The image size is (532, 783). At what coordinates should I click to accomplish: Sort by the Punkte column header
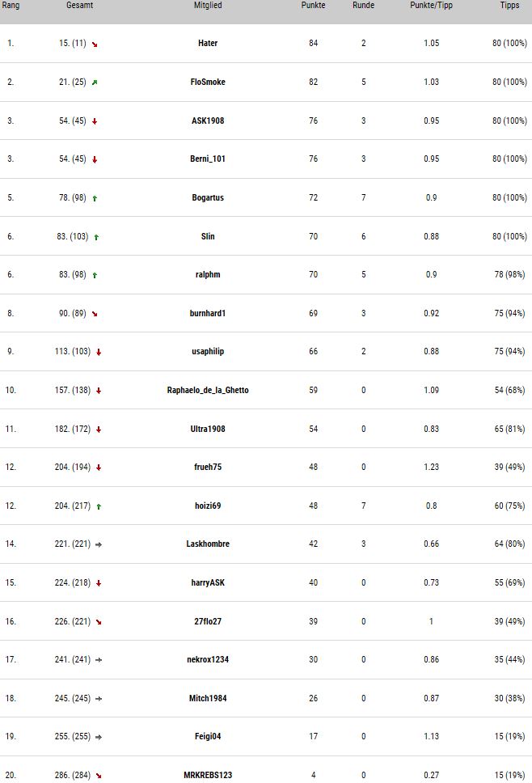[x=314, y=6]
